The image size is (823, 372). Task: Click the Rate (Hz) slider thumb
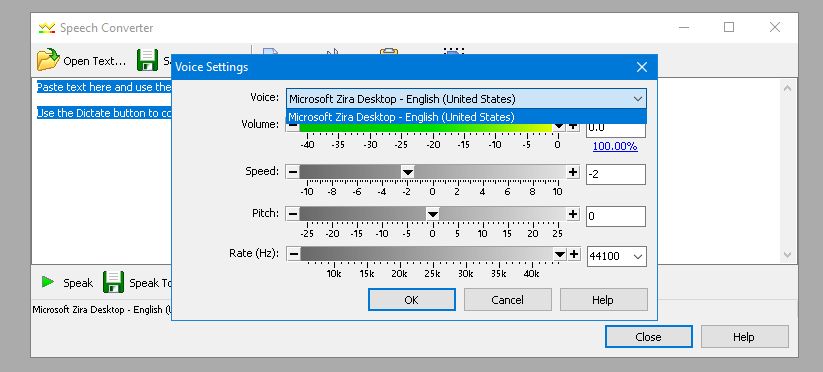(x=560, y=254)
